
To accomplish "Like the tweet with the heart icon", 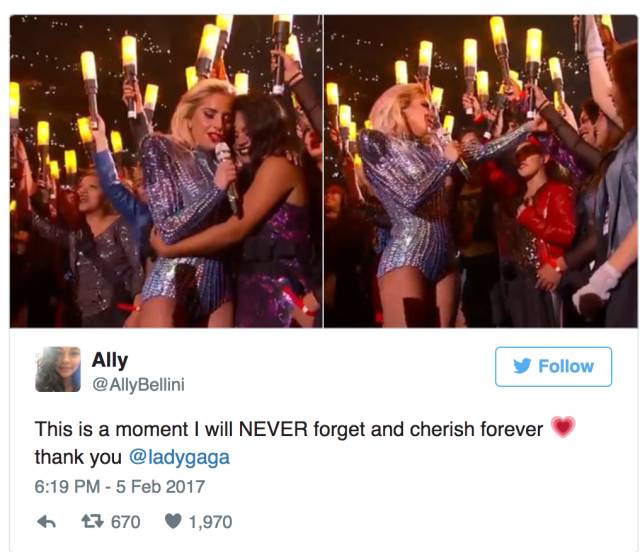I will point(173,521).
